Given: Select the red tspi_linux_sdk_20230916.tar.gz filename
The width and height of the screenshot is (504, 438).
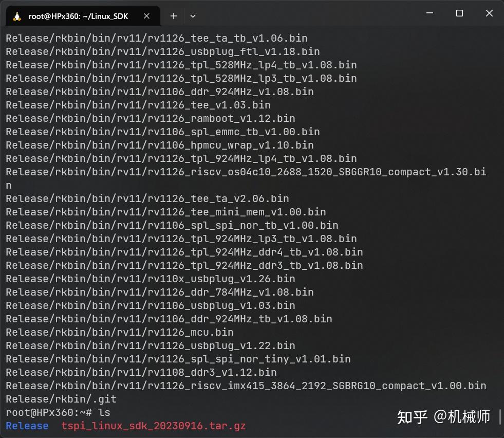Looking at the screenshot, I should click(x=153, y=426).
